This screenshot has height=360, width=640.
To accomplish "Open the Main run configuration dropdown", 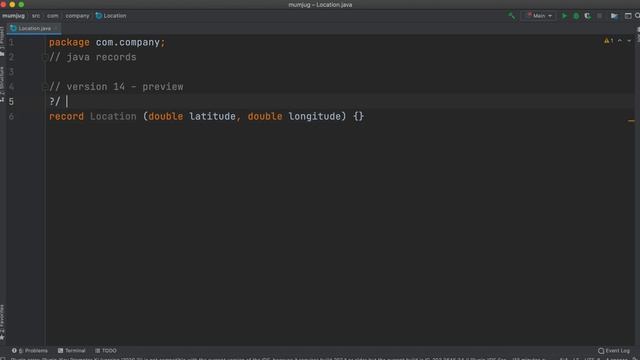I will 539,16.
